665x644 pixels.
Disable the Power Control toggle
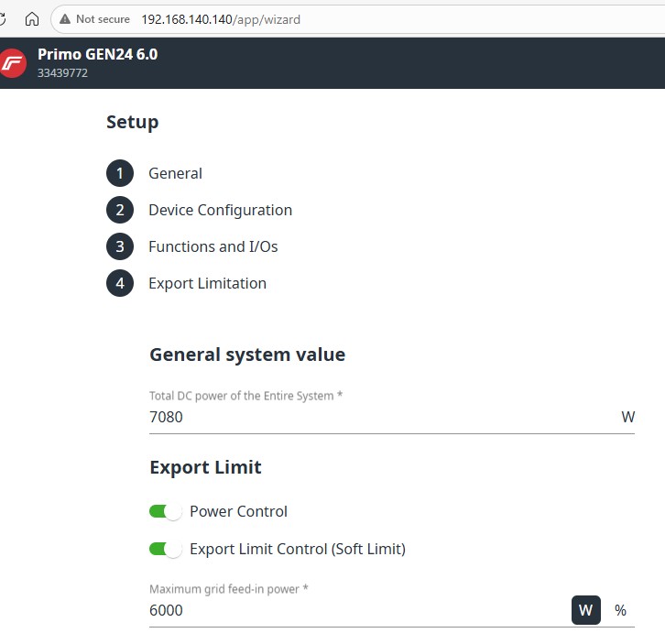166,511
